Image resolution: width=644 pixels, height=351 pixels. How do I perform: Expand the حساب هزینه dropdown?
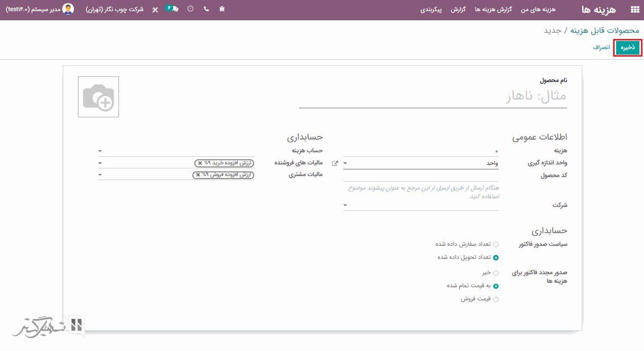coord(100,151)
